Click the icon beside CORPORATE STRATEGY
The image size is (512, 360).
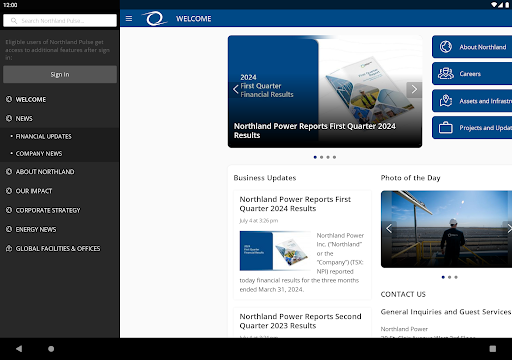pos(9,210)
